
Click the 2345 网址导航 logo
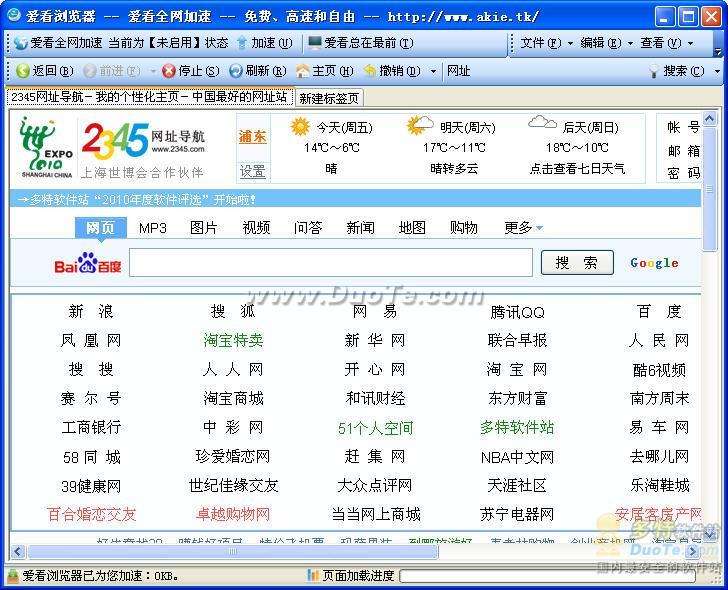[143, 139]
